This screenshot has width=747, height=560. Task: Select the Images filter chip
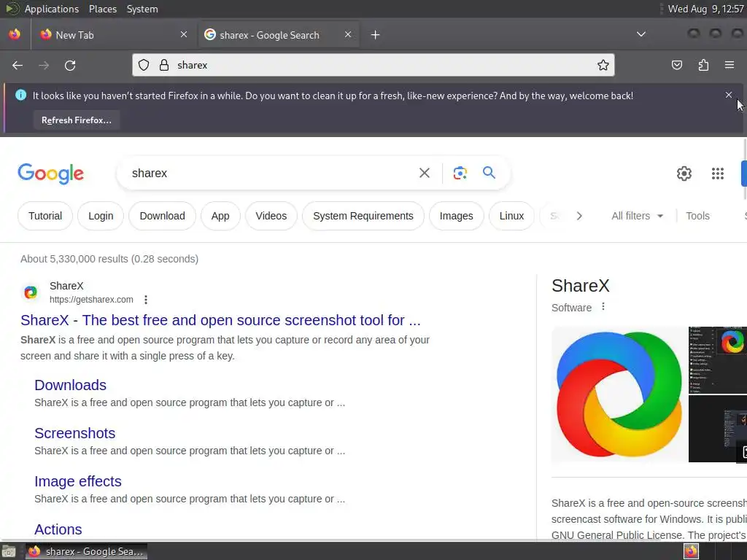[x=457, y=216]
